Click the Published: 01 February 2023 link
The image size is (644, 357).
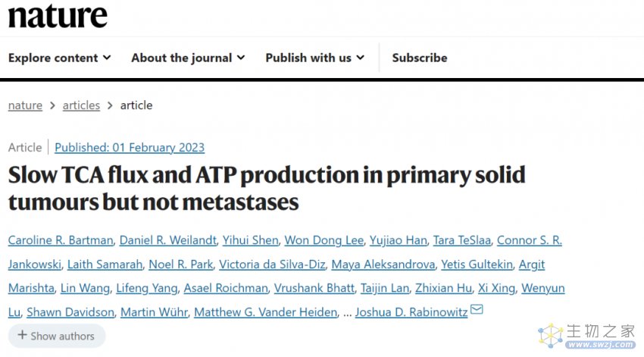point(130,148)
